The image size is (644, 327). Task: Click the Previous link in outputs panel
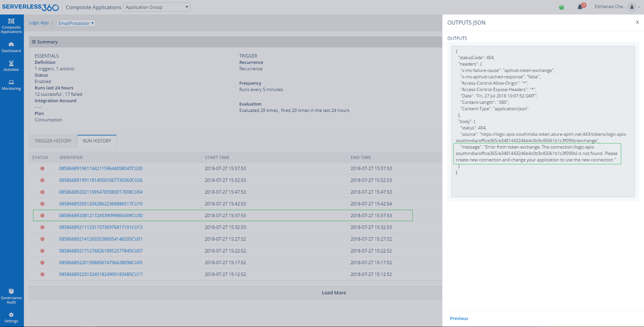[x=459, y=319]
